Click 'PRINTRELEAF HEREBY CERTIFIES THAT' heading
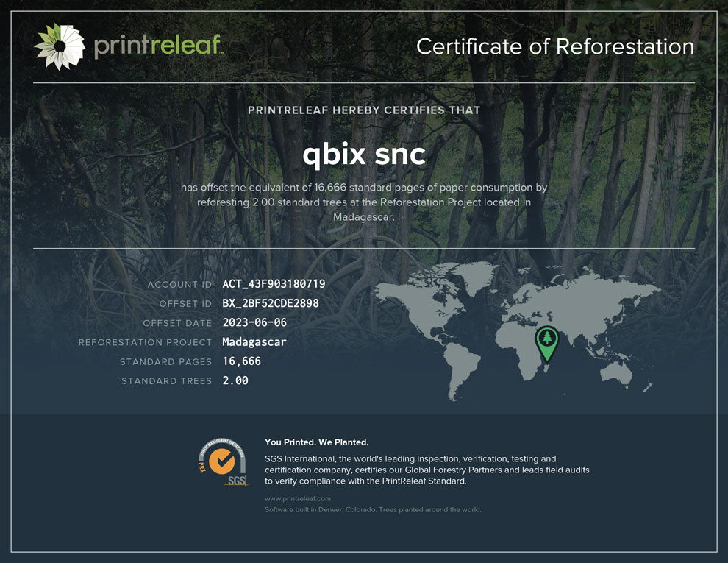This screenshot has height=563, width=728. 364,110
